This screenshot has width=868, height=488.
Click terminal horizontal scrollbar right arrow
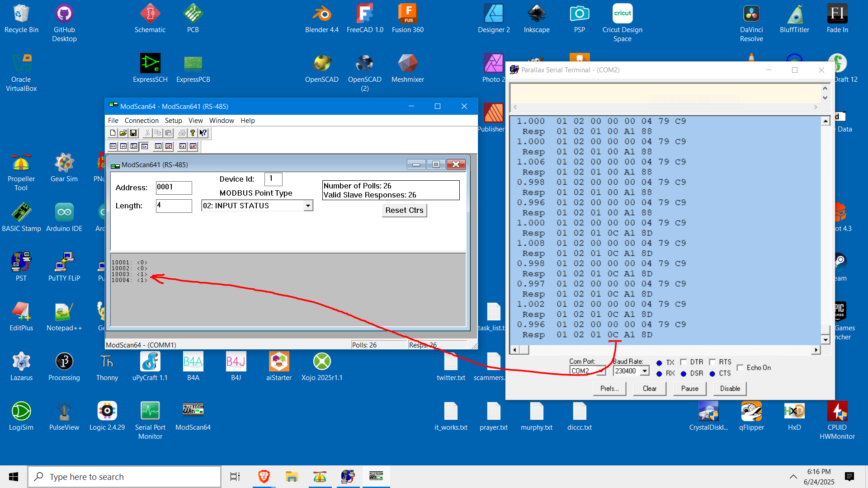[816, 350]
